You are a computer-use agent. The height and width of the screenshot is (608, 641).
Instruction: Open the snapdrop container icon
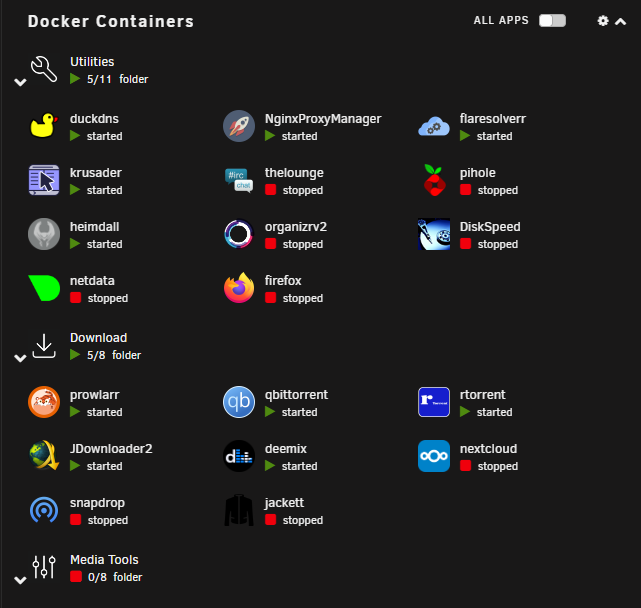(44, 510)
